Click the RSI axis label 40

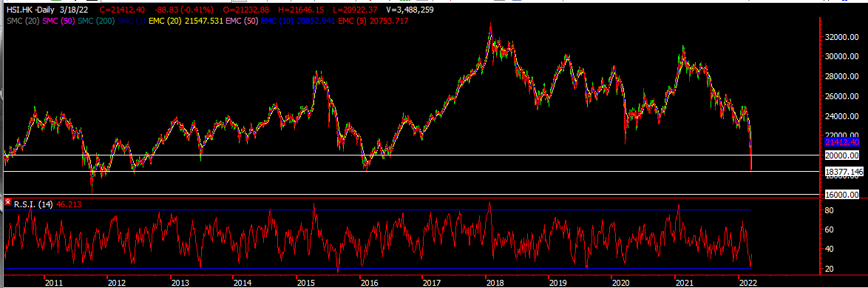(830, 249)
